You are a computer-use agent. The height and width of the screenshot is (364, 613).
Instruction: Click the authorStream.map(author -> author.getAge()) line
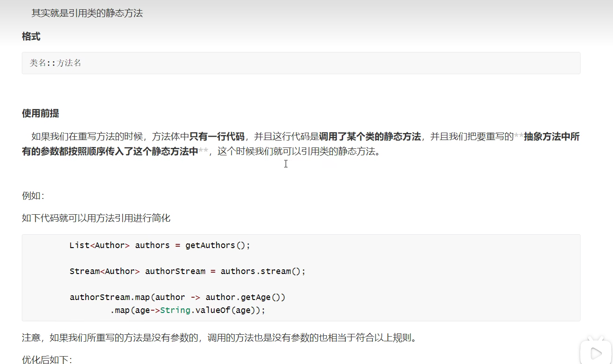[177, 297]
